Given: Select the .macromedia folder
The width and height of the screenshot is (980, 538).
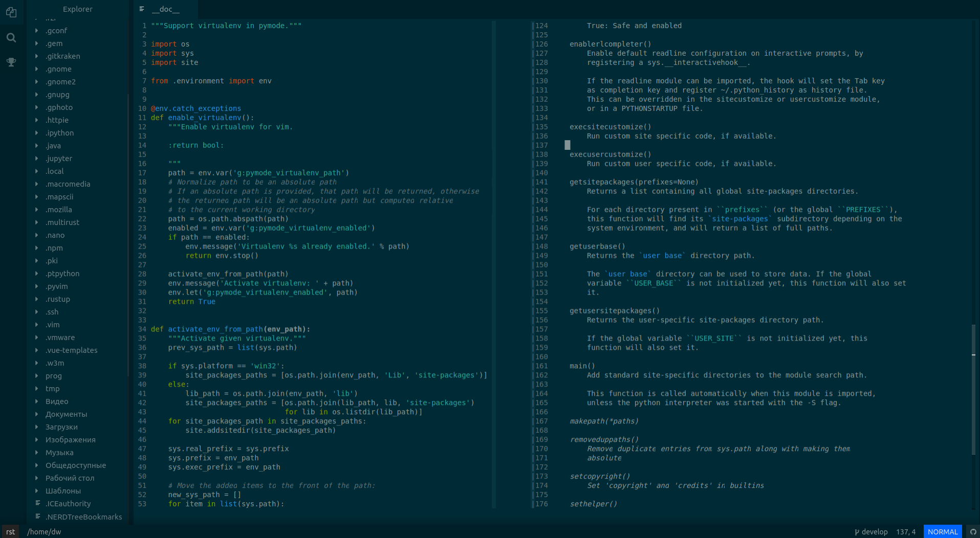Looking at the screenshot, I should (x=68, y=184).
